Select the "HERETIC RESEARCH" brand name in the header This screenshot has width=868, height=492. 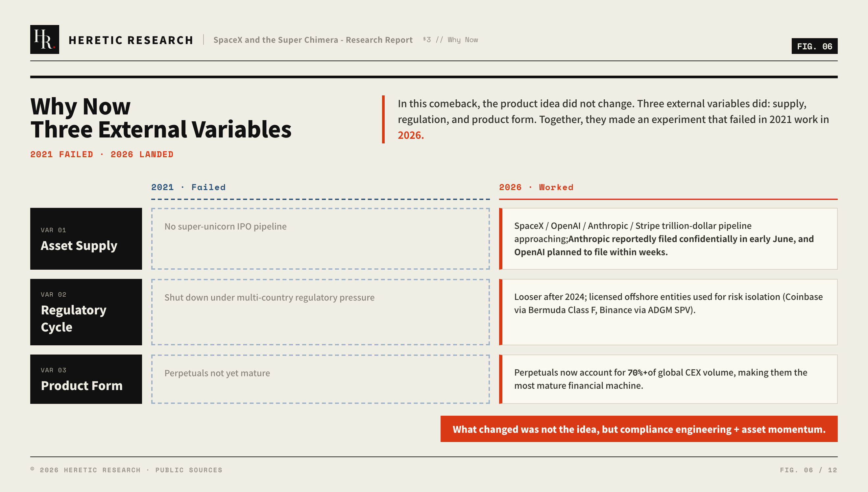(131, 40)
